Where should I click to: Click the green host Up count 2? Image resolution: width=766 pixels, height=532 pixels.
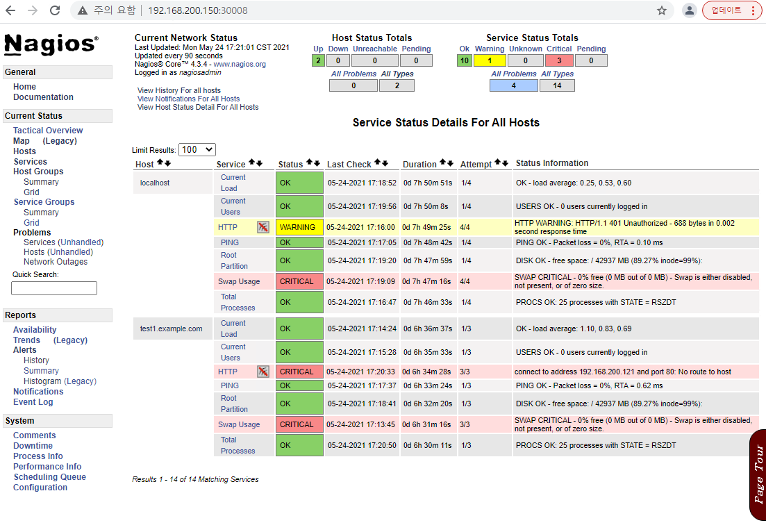click(319, 60)
